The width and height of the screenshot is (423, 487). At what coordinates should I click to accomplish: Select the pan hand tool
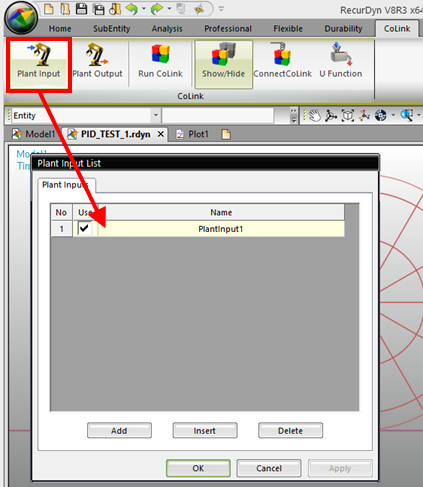pos(314,116)
